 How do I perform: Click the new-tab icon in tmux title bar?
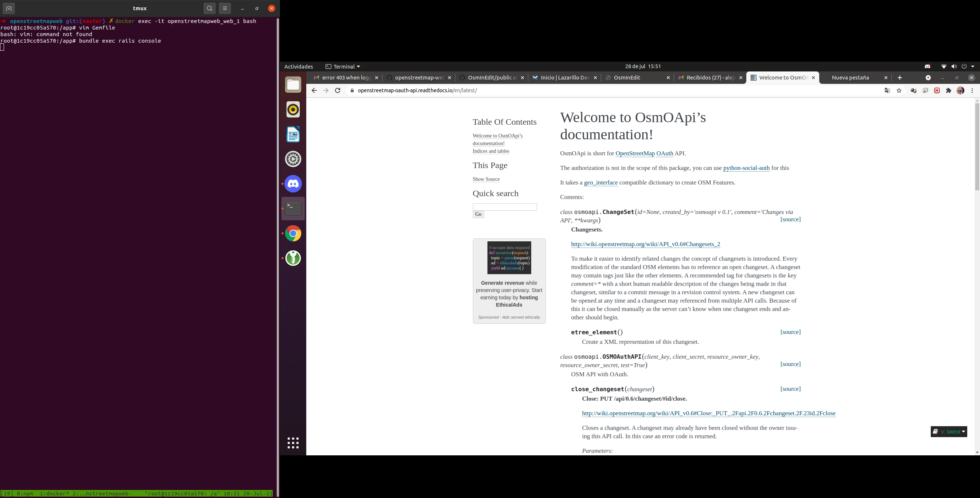[x=9, y=8]
